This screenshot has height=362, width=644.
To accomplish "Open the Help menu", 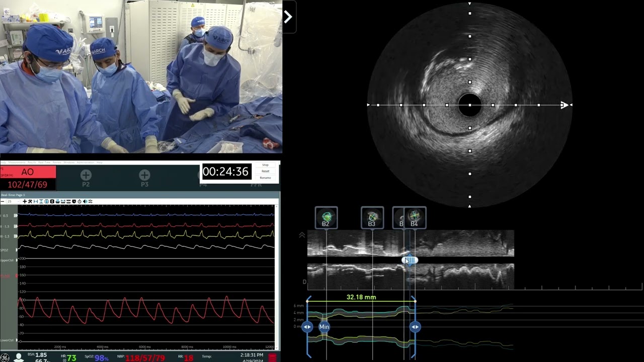I will (100, 162).
